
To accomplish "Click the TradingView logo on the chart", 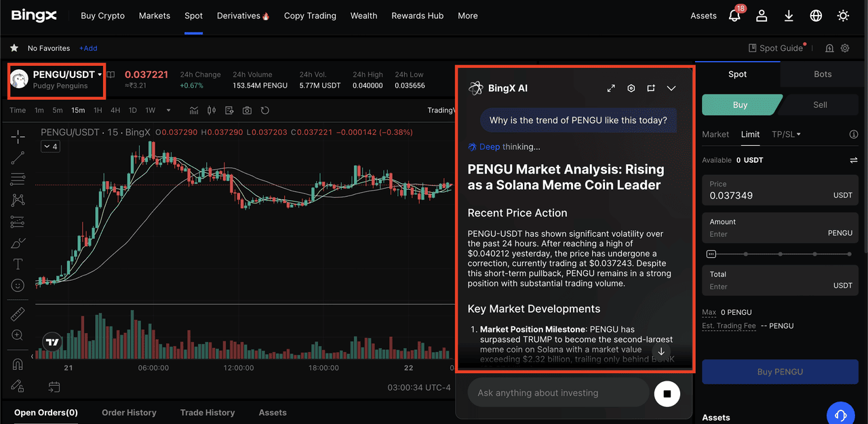I will point(52,341).
